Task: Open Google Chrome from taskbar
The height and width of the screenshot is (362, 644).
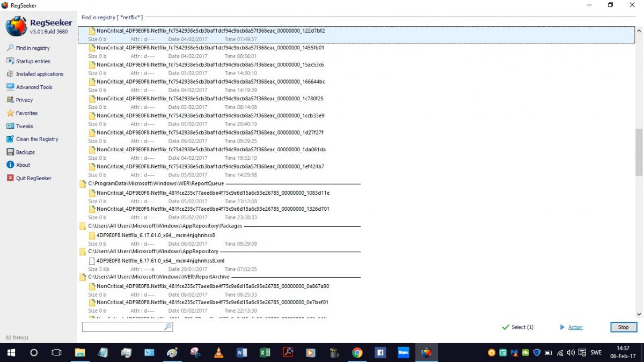Action: click(357, 353)
